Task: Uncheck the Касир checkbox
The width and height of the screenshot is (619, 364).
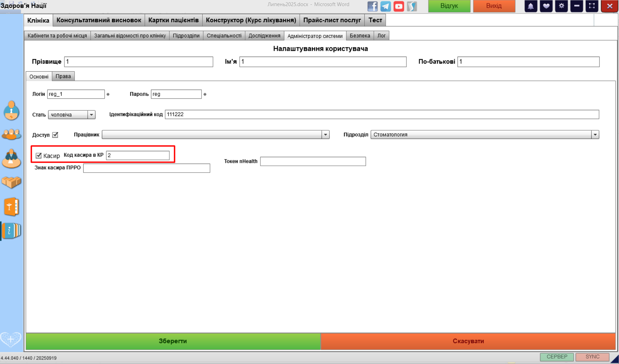Action: pyautogui.click(x=39, y=156)
